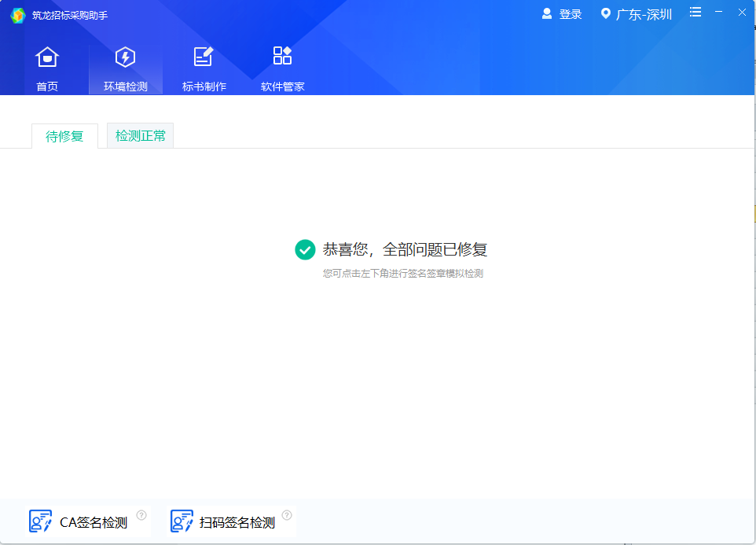Show help for 扫码签名检测 question mark
756x545 pixels.
pos(287,515)
